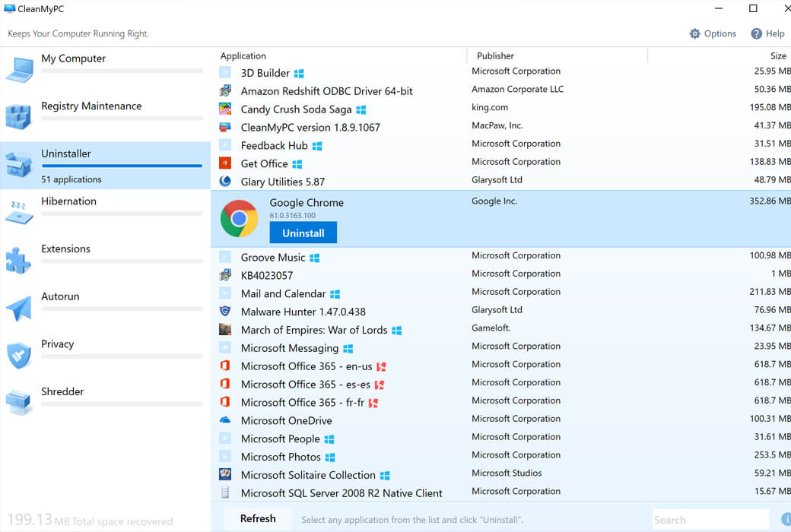The height and width of the screenshot is (532, 791).
Task: Click the Help question mark icon
Action: coord(756,33)
